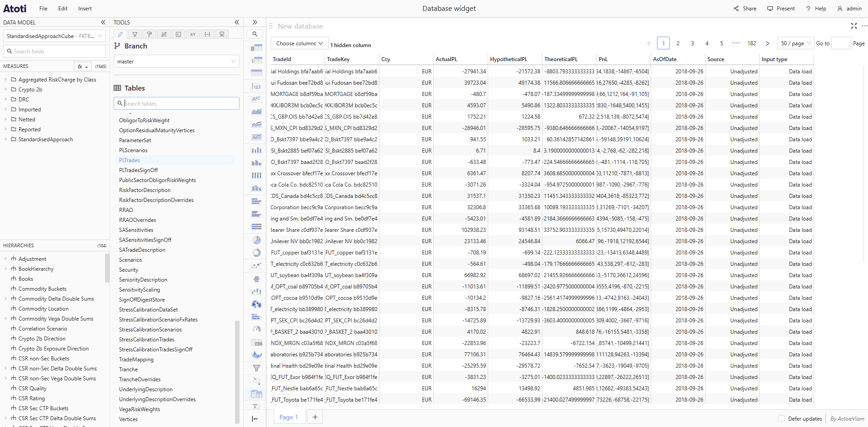This screenshot has width=868, height=427.
Task: Select the PLTrades table
Action: [x=129, y=160]
